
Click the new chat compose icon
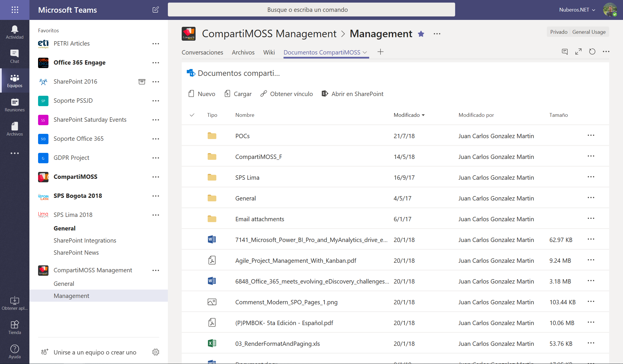[155, 10]
